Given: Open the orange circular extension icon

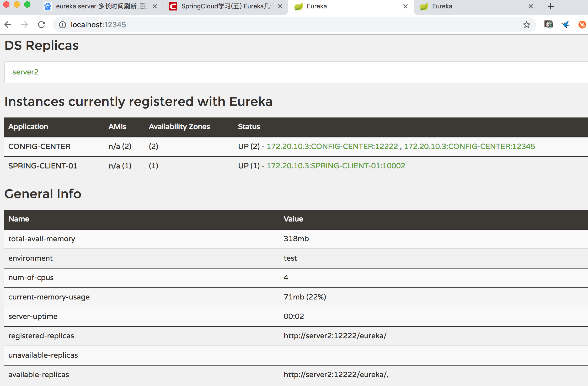Looking at the screenshot, I should coord(582,25).
